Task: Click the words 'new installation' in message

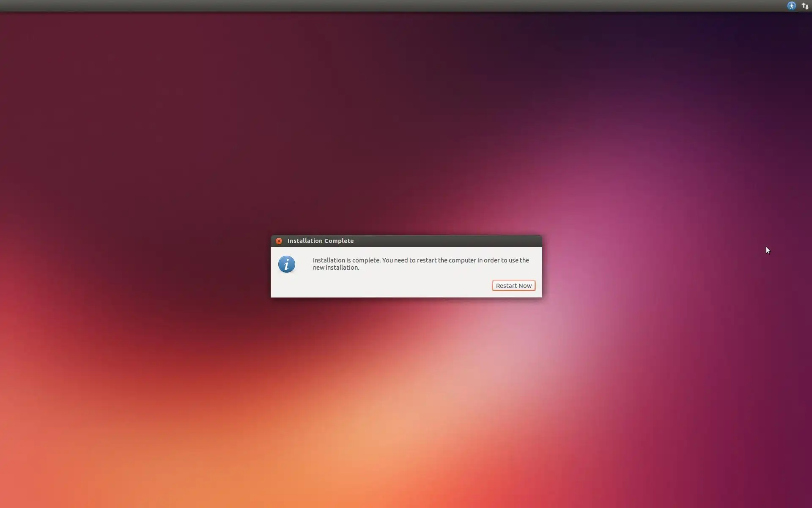Action: pyautogui.click(x=336, y=268)
